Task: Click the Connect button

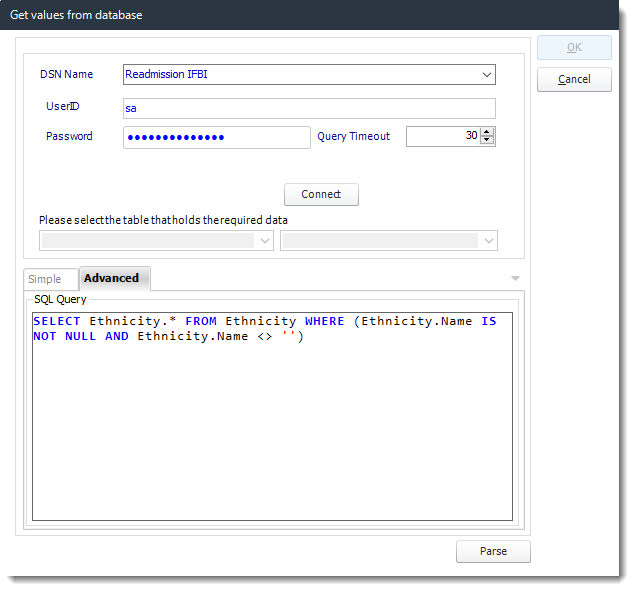Action: click(x=321, y=194)
